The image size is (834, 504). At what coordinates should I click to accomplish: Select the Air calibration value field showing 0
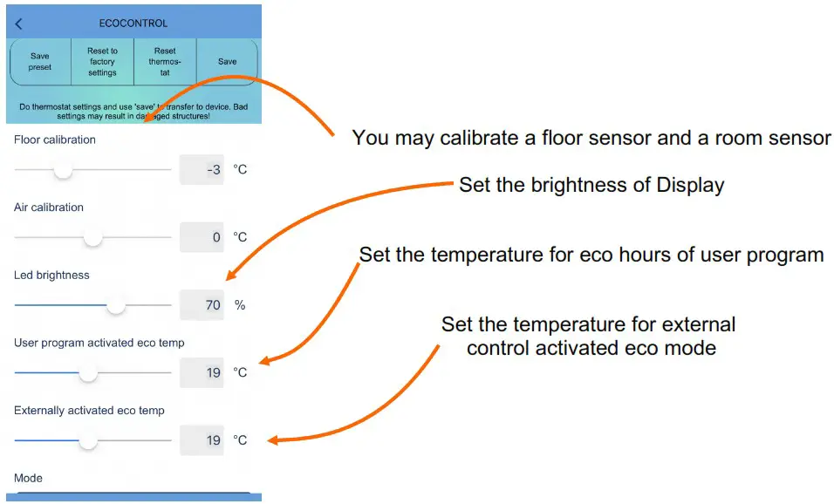201,236
